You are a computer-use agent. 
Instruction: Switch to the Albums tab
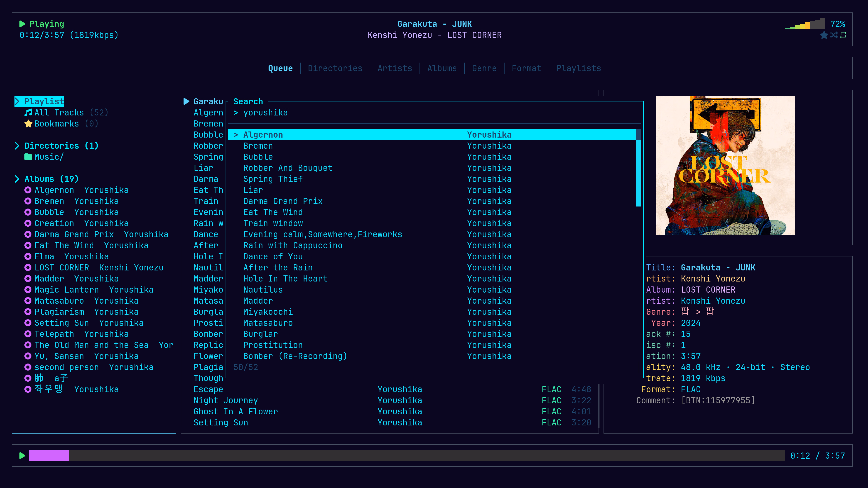tap(442, 68)
